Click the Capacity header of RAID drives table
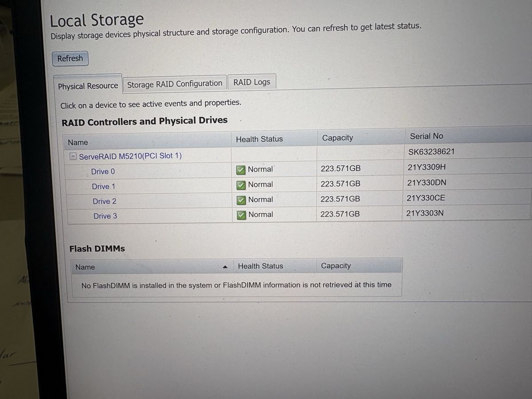The width and height of the screenshot is (532, 399). (x=338, y=138)
